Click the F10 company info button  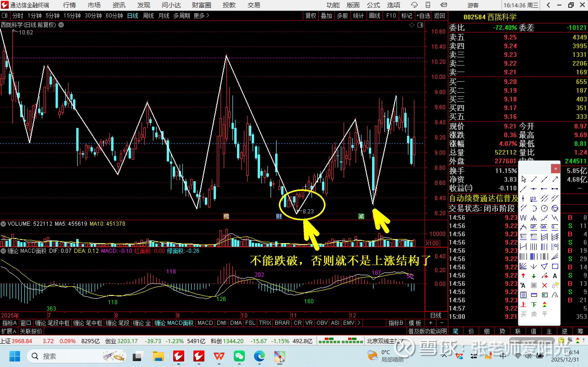tap(391, 16)
